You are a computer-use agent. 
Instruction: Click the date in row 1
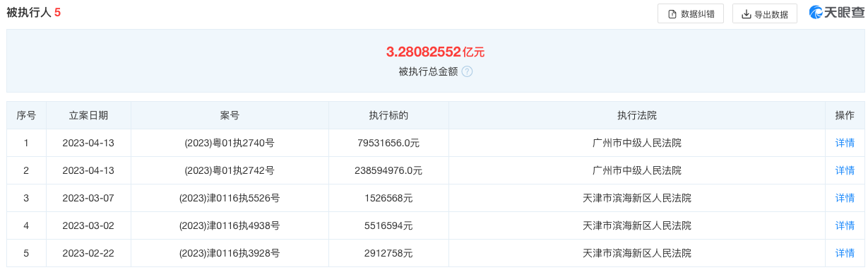click(88, 143)
